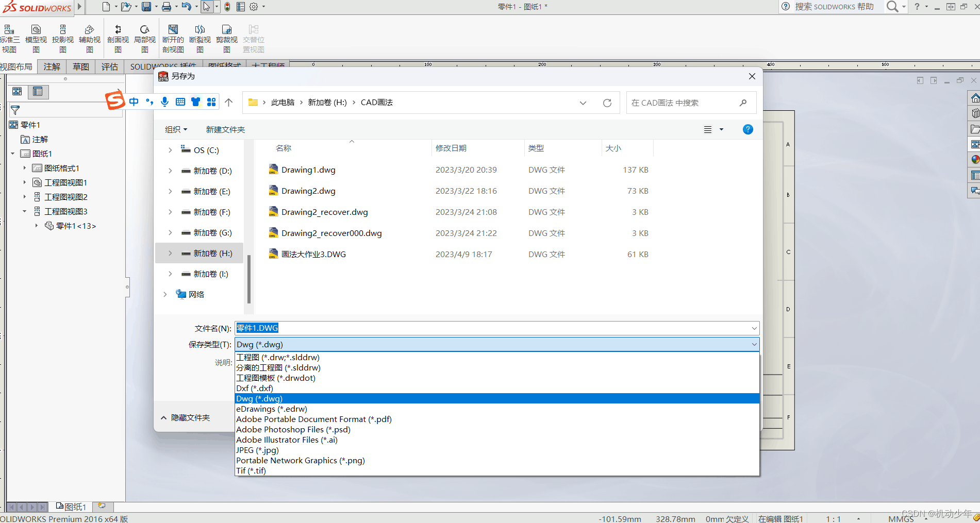Select the Projected View tool

click(63, 39)
